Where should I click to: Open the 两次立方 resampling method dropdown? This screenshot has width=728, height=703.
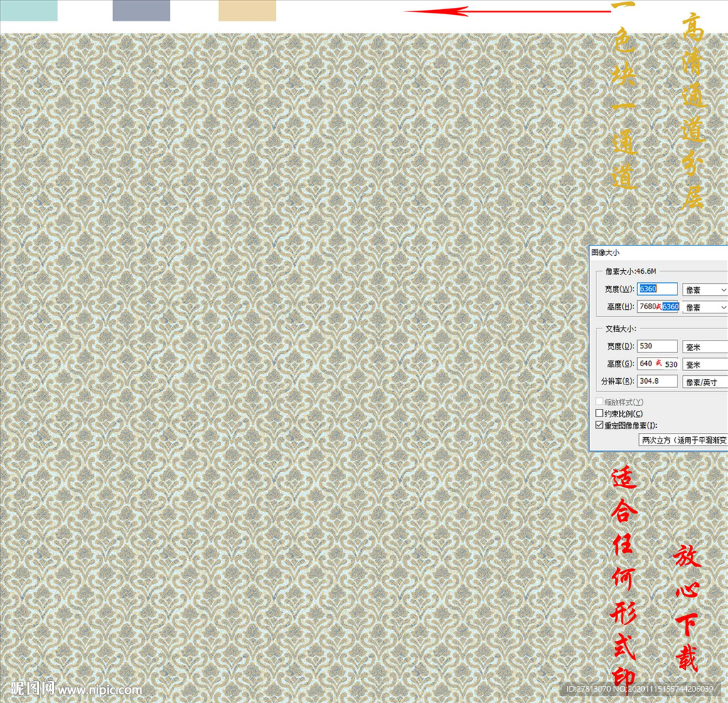(683, 440)
